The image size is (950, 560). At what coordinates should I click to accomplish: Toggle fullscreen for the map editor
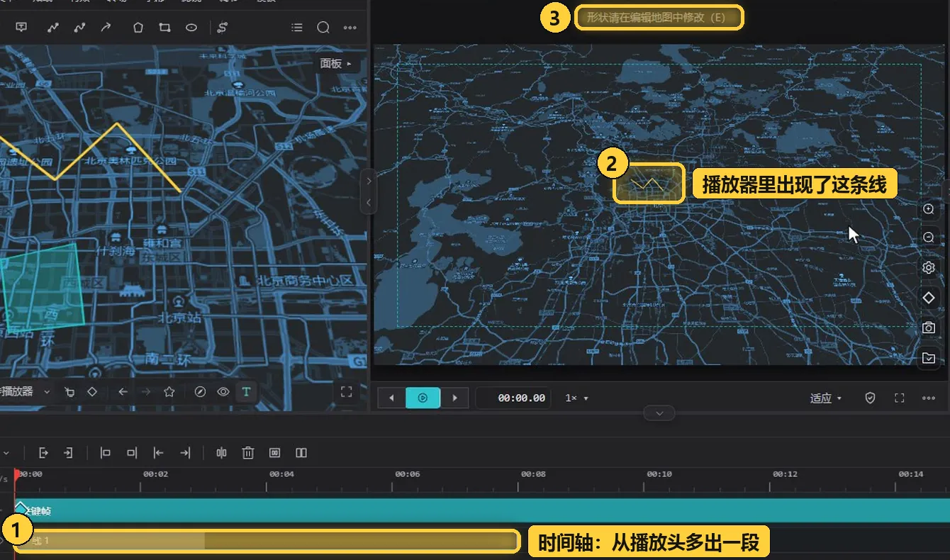point(347,392)
